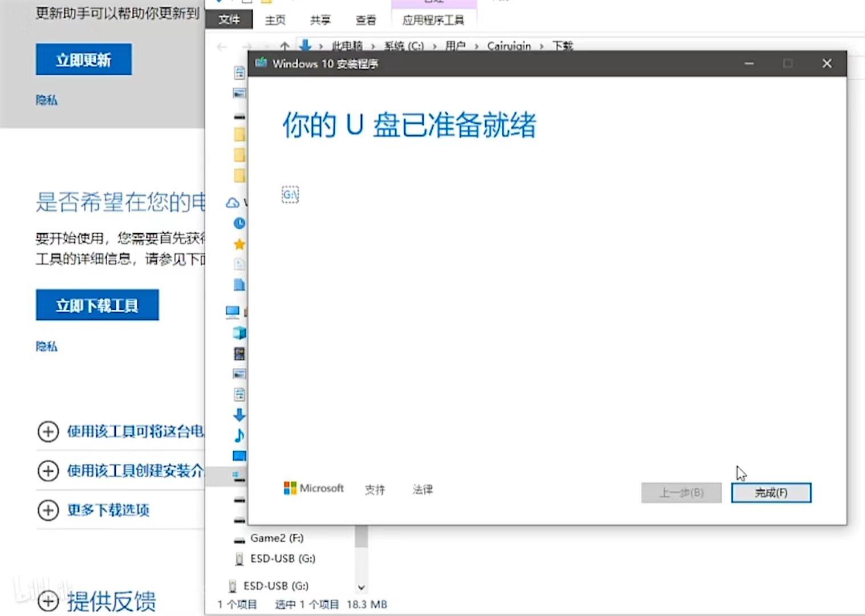The height and width of the screenshot is (616, 865).
Task: Open the 隐私 link below 立即更新
Action: pyautogui.click(x=47, y=100)
